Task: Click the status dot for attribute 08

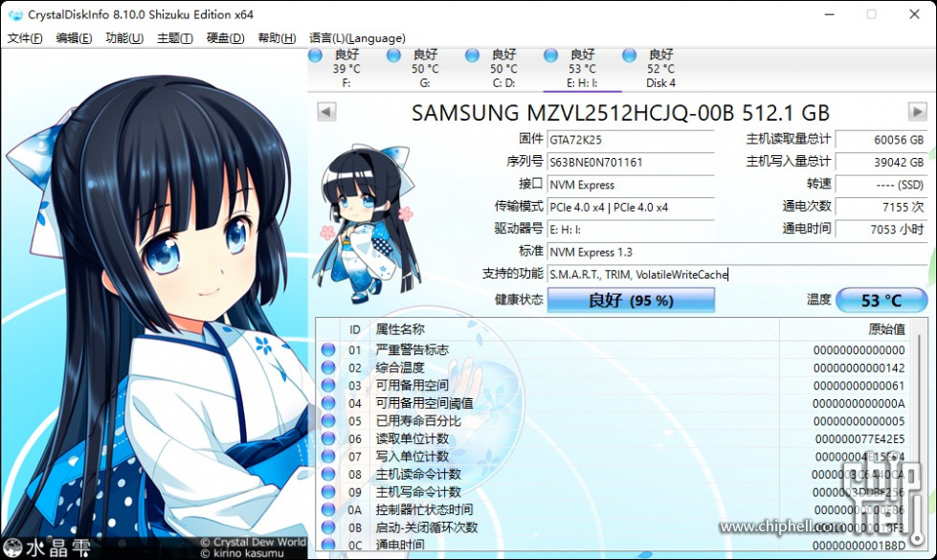Action: (328, 474)
